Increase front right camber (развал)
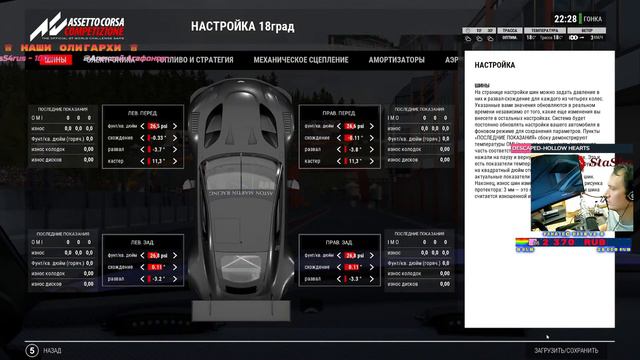This screenshot has width=640, height=360. point(371,149)
